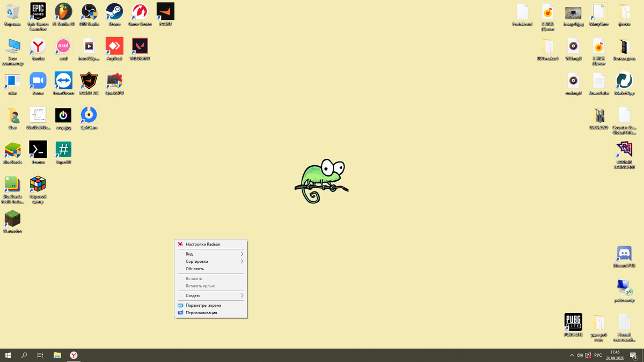Select the VALORANT desktop icon
The image size is (644, 362).
[140, 49]
